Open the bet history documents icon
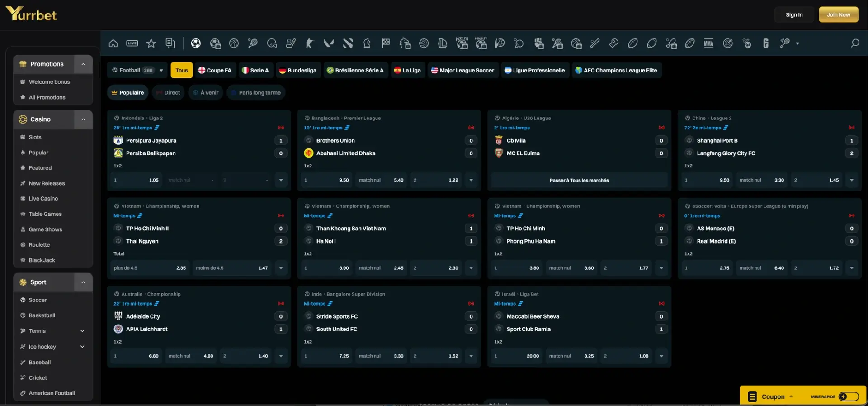The image size is (868, 406). (x=170, y=43)
